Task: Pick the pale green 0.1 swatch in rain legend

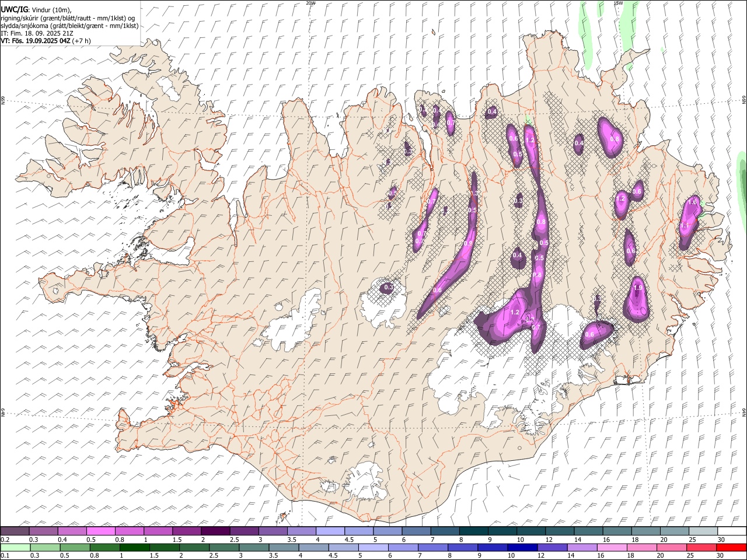Action: 15,547
